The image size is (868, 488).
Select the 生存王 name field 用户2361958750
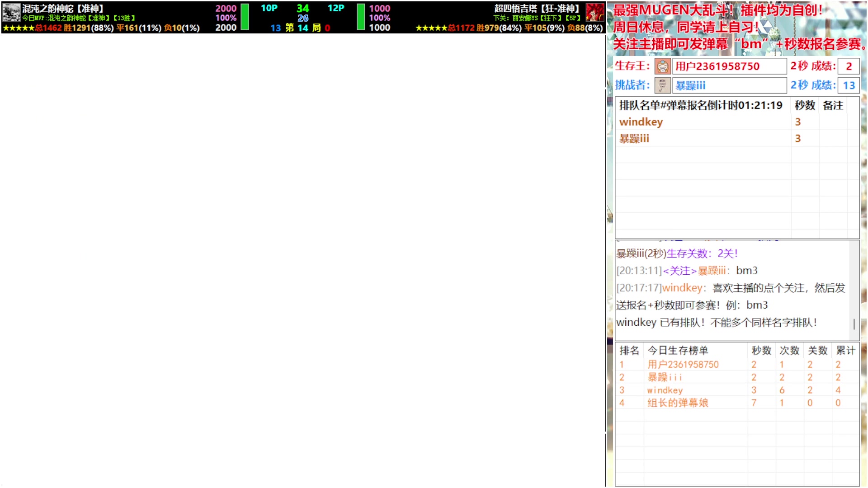point(729,66)
